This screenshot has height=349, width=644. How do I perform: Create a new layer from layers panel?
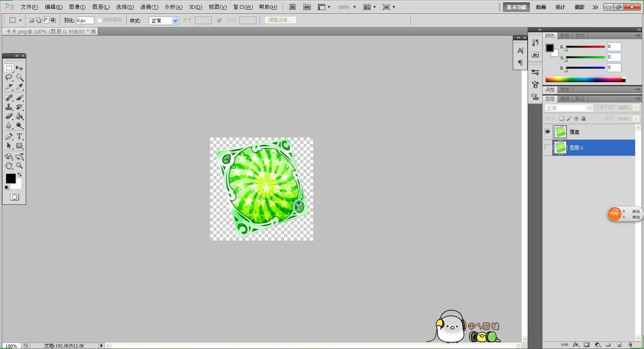coord(619,345)
